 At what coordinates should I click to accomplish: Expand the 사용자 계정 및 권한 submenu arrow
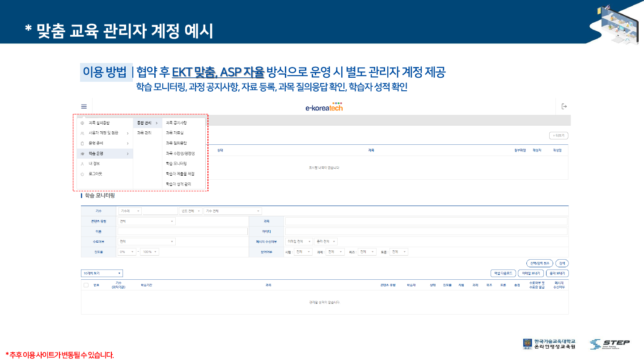127,133
